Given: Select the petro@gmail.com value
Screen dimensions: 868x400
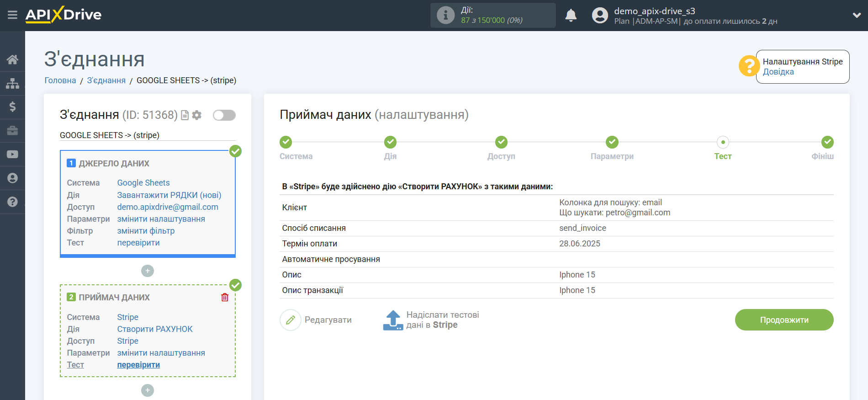Looking at the screenshot, I should pos(638,213).
